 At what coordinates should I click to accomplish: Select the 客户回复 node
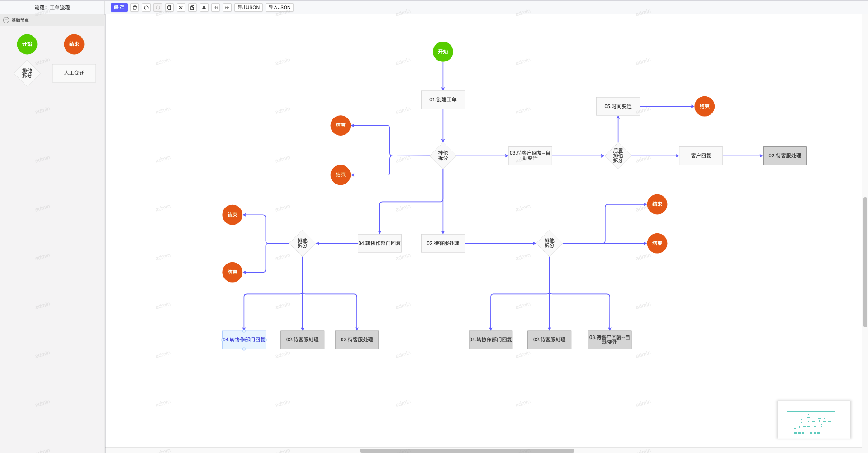(x=701, y=156)
